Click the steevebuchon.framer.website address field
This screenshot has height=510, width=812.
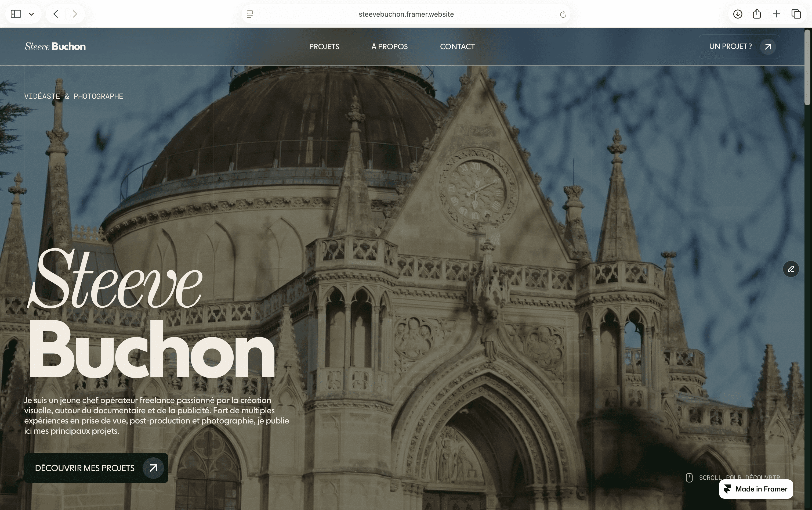[406, 14]
